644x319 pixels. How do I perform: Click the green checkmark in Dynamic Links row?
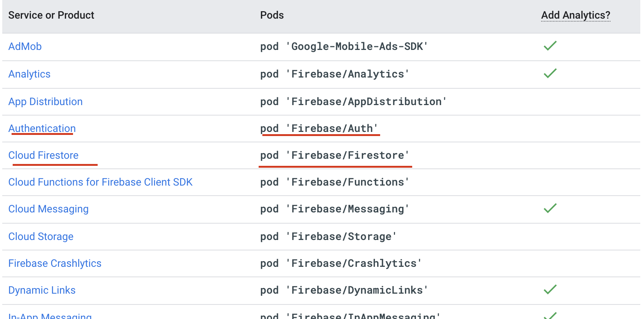point(550,290)
